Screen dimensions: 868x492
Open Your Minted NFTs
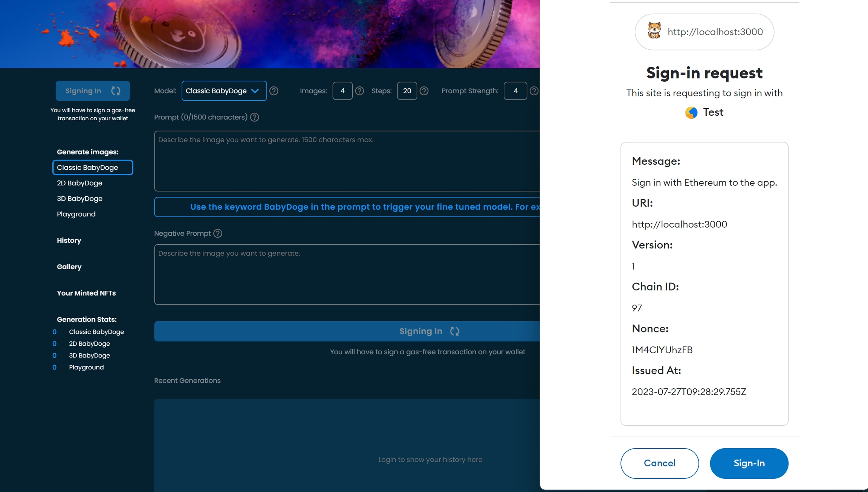click(86, 293)
